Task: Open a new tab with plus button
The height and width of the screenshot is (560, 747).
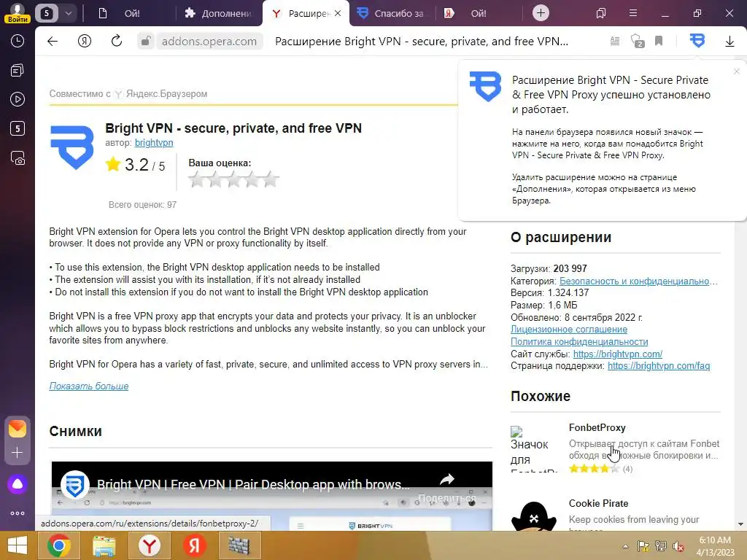Action: point(541,13)
